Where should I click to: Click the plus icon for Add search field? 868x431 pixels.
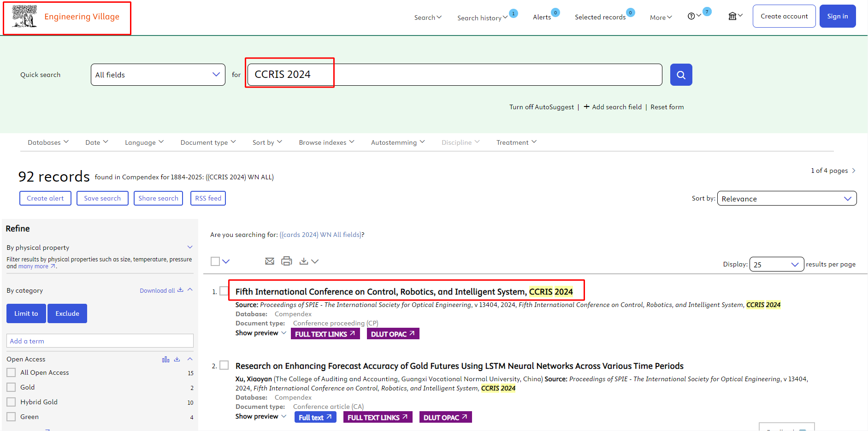[x=586, y=106]
